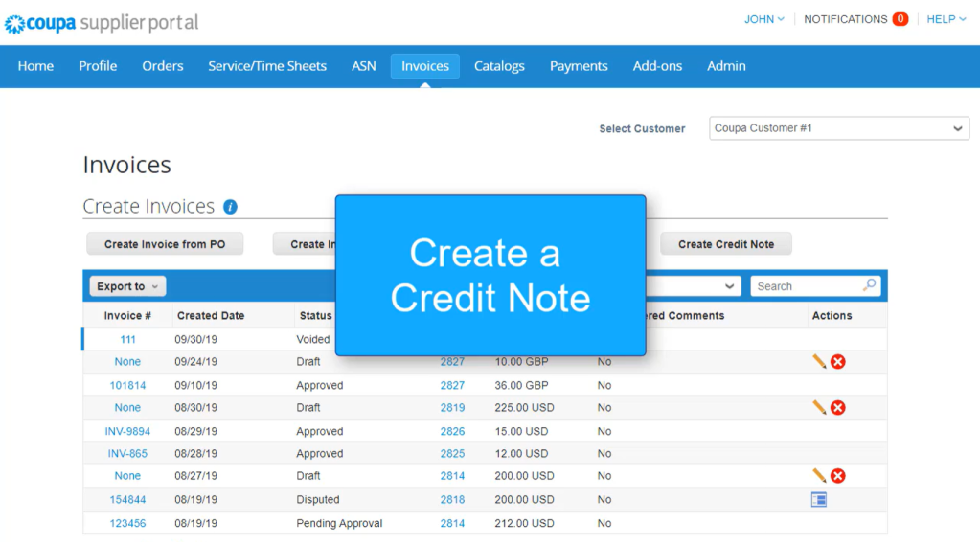Open invoice 111 link
Viewport: 980px width, 542px height.
click(127, 339)
